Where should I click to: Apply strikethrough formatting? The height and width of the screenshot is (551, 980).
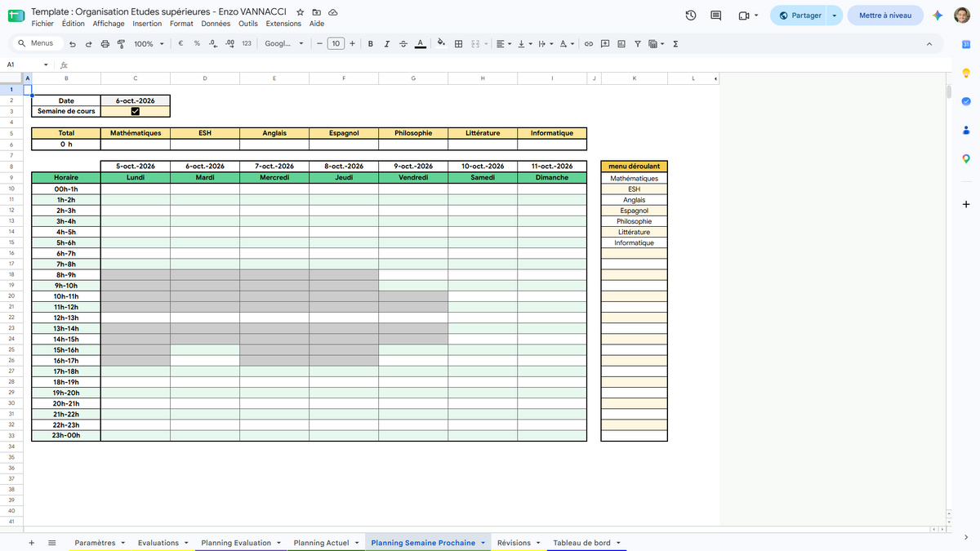403,44
